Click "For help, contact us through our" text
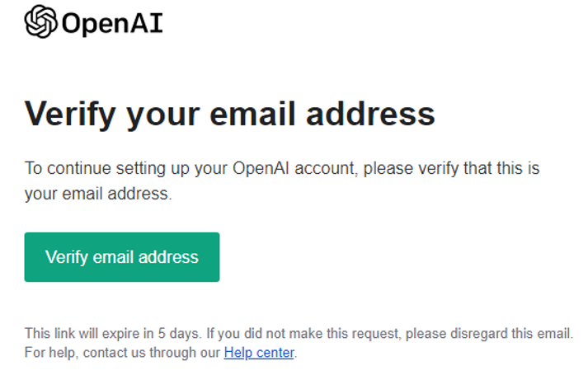Viewport: 588px width, 375px height. coord(122,353)
